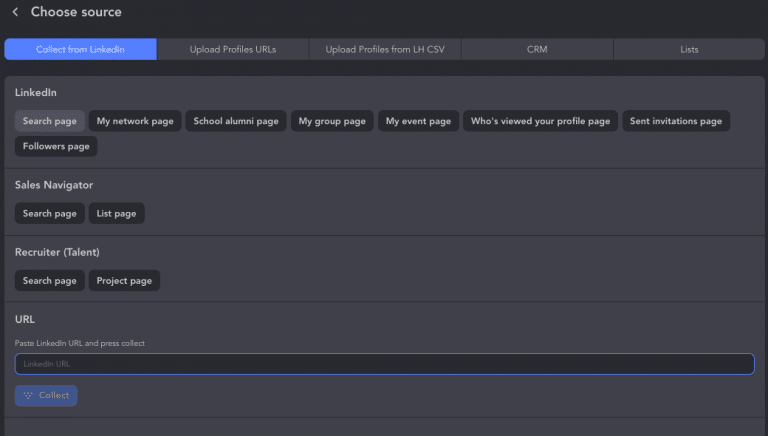Choose Sales Navigator List page
Image resolution: width=768 pixels, height=436 pixels.
[x=116, y=213]
